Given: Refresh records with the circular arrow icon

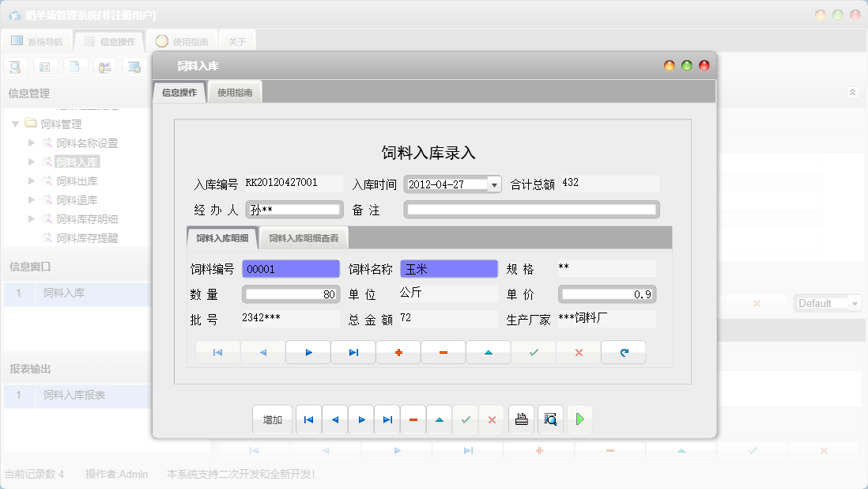Looking at the screenshot, I should point(623,351).
